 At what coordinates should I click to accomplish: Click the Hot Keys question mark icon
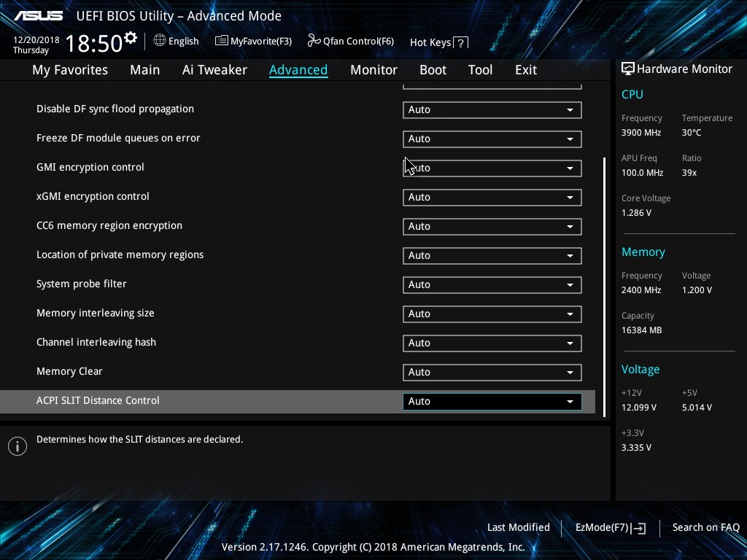[x=461, y=43]
